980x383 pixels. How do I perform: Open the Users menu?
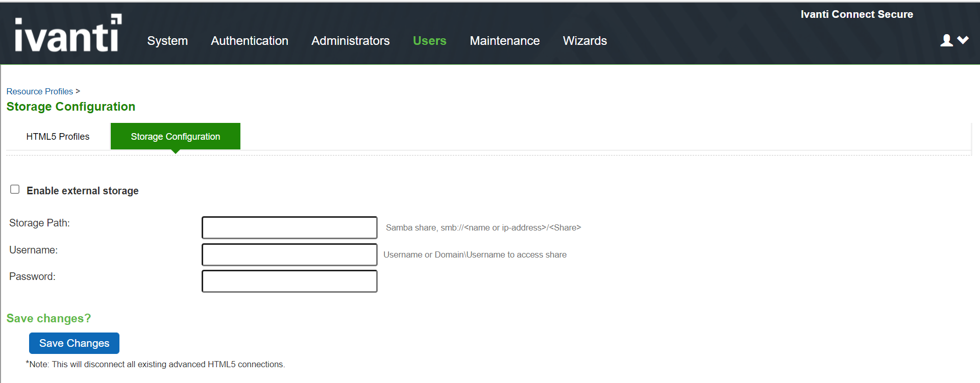[429, 41]
